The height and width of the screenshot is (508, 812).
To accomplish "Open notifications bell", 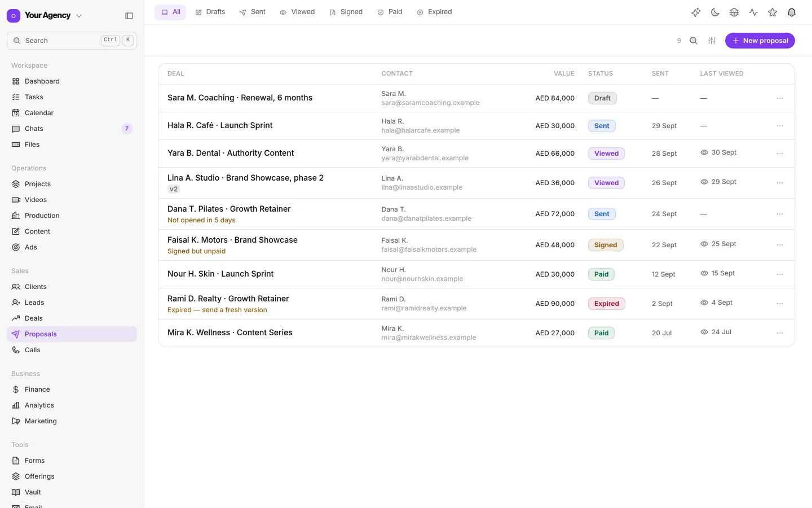I will point(792,12).
